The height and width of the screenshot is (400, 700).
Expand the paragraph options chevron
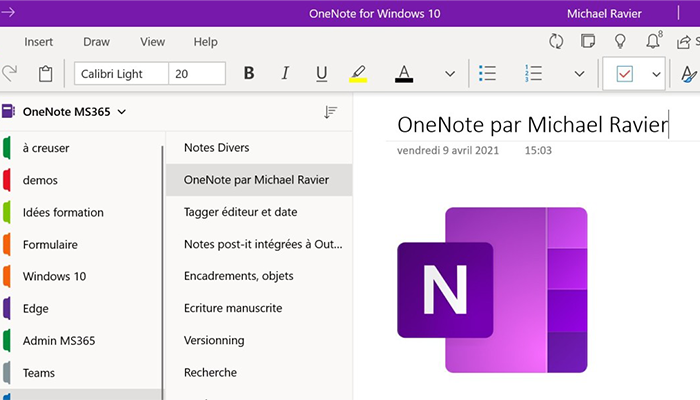point(579,74)
